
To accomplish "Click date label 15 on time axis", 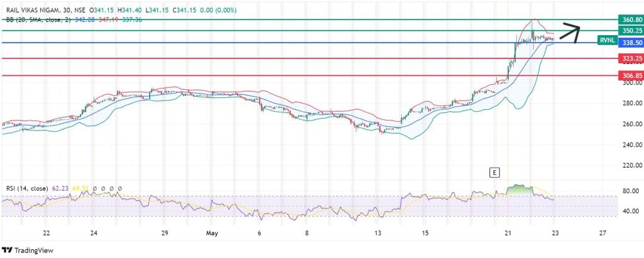I will point(425,234).
